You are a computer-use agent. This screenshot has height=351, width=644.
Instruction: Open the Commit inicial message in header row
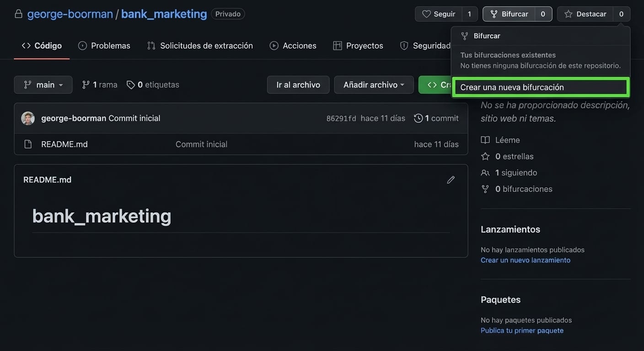click(x=134, y=118)
